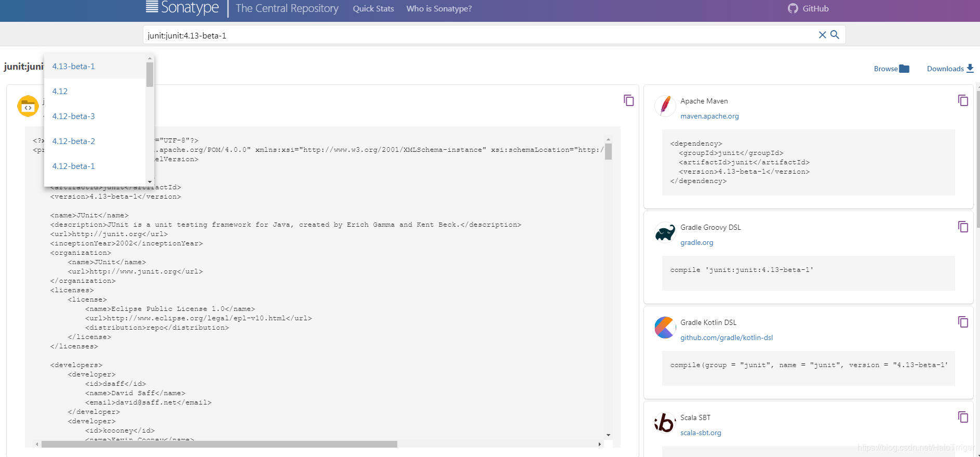Open The Central Repository home link
980x457 pixels.
[287, 8]
